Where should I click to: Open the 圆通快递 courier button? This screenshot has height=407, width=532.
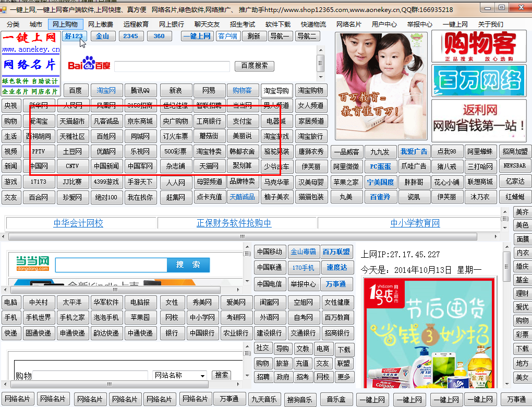pyautogui.click(x=39, y=333)
